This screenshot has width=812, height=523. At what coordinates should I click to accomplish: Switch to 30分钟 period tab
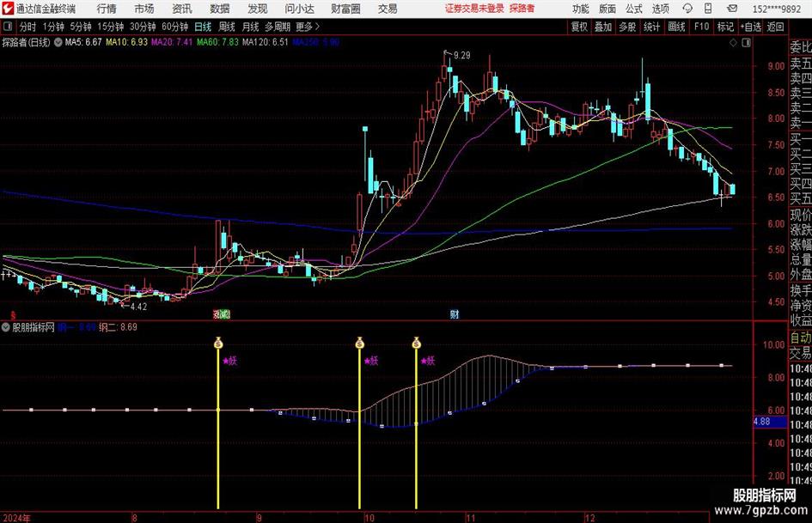pos(143,27)
